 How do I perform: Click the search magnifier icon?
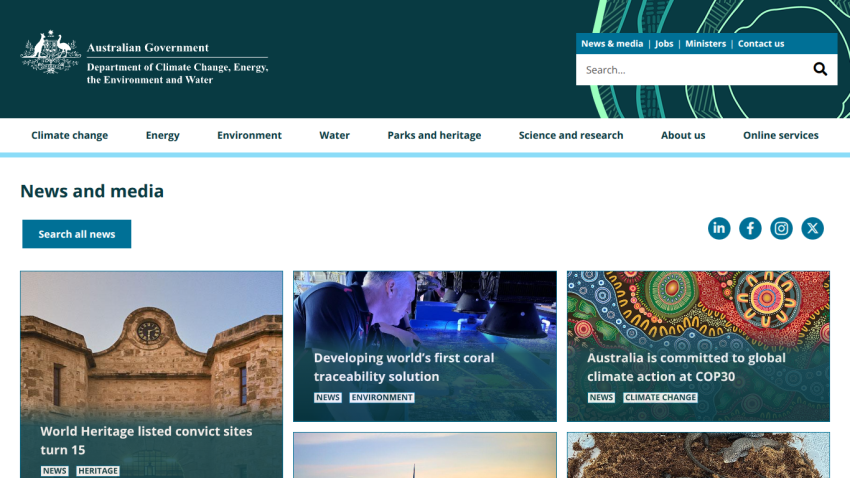click(820, 69)
